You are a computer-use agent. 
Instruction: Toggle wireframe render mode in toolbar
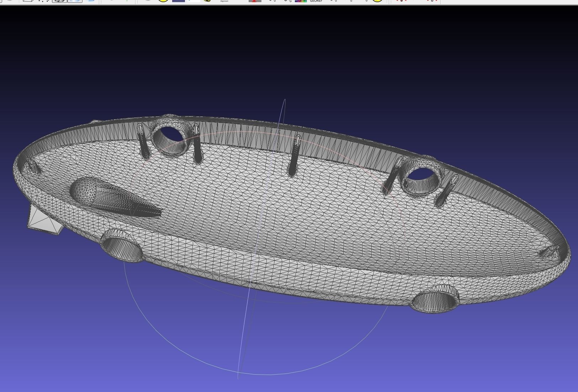click(59, 1)
